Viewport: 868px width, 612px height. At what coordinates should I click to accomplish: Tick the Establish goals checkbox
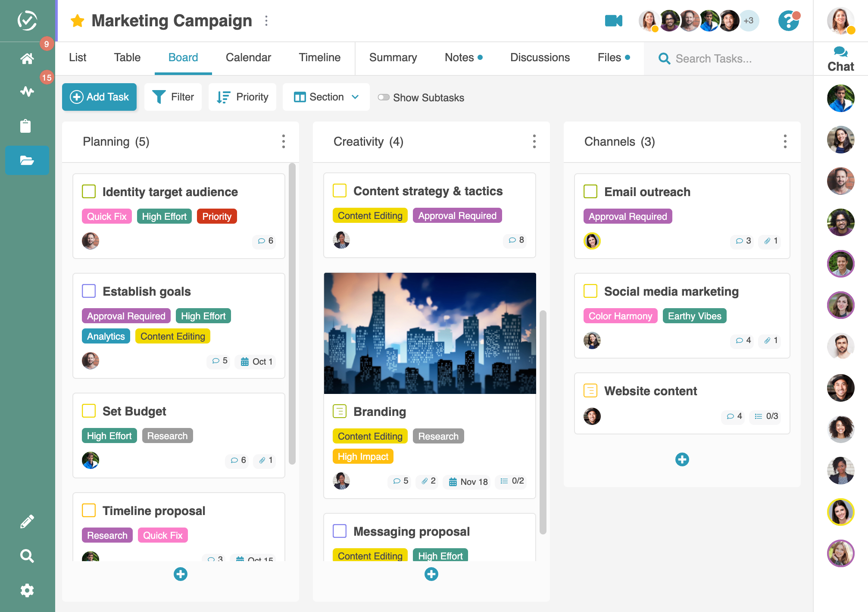[89, 291]
